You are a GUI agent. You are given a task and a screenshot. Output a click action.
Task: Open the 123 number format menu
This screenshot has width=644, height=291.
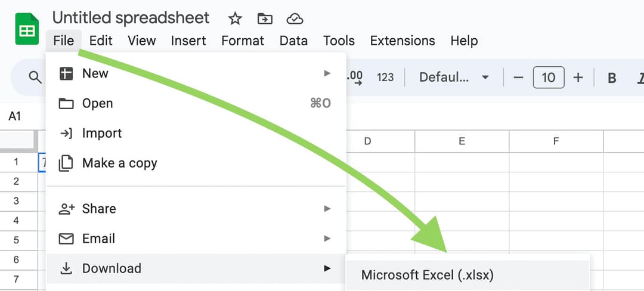(x=385, y=77)
